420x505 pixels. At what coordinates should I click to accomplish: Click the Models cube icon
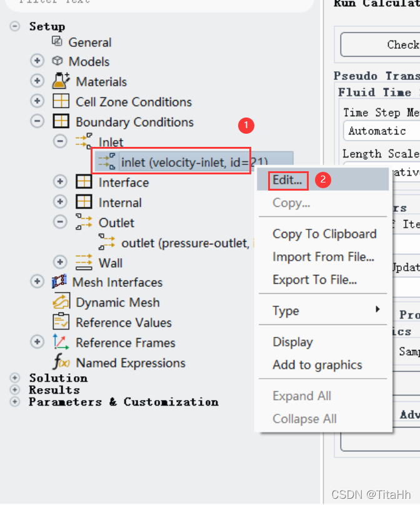(x=57, y=61)
